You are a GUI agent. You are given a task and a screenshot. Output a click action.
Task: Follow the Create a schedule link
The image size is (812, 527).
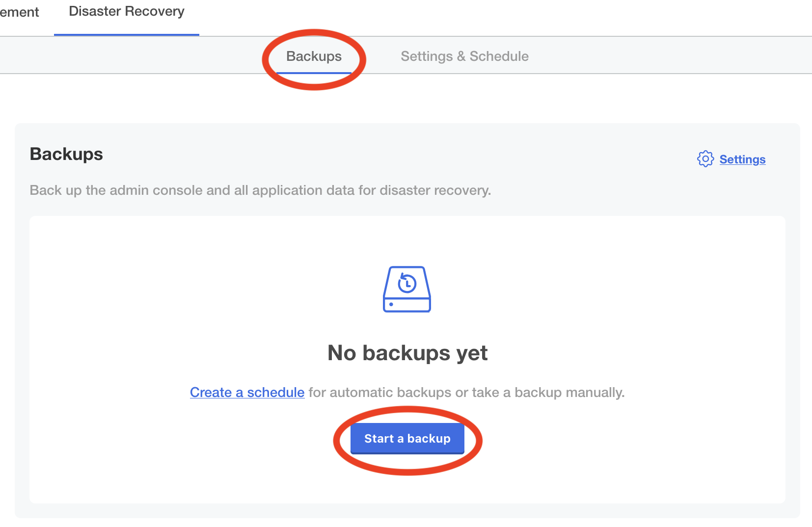[247, 393]
